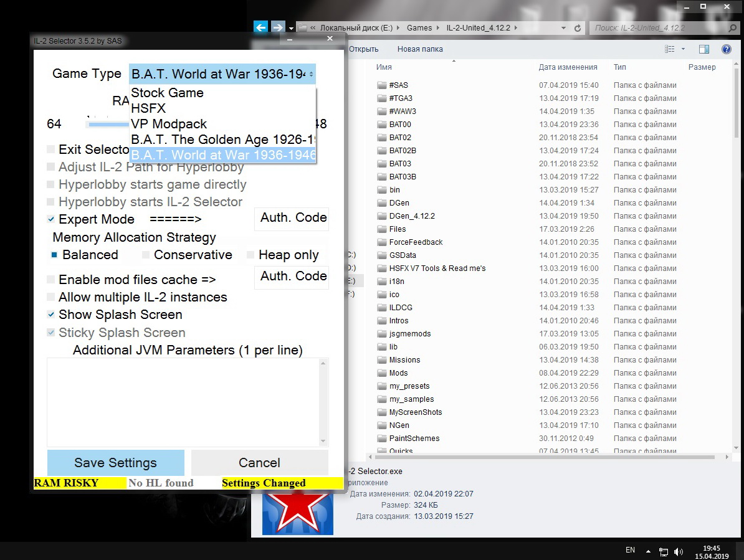Click JVM parameters box scroll down arrow

pos(323,441)
